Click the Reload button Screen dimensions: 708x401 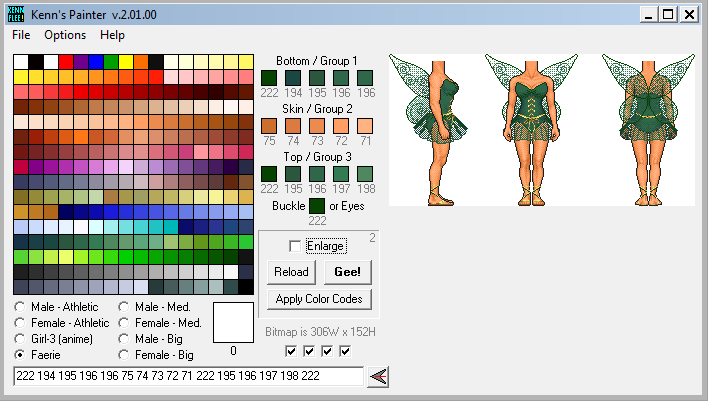tap(291, 272)
